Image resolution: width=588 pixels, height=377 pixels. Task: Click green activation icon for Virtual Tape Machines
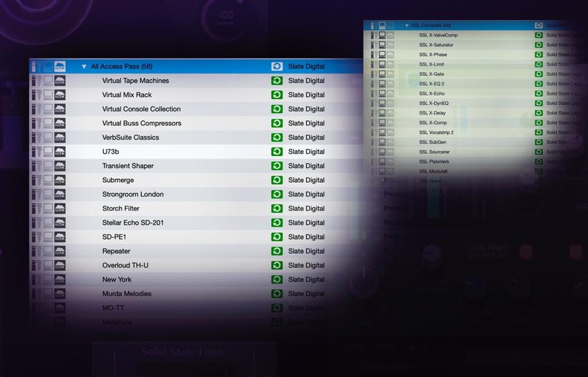(x=277, y=81)
